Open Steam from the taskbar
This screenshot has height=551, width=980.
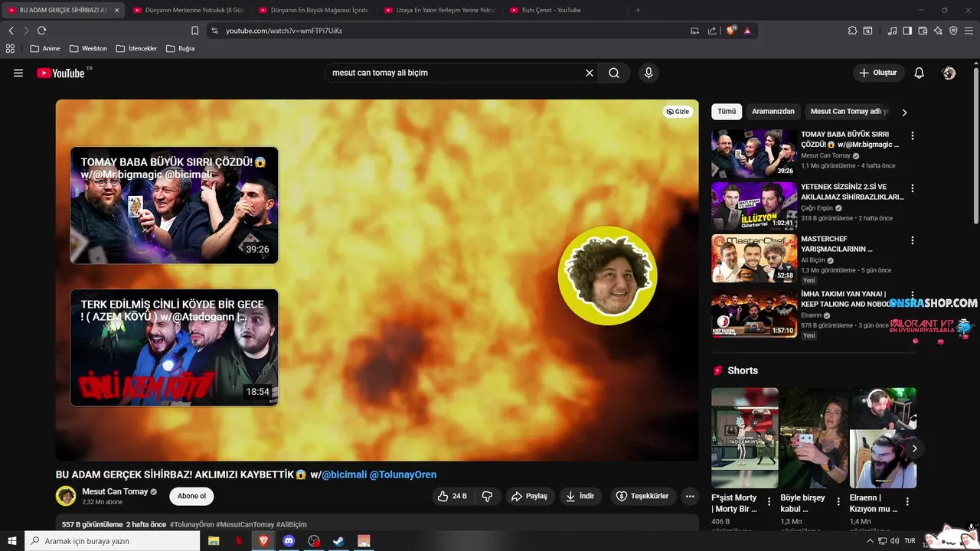(x=338, y=541)
